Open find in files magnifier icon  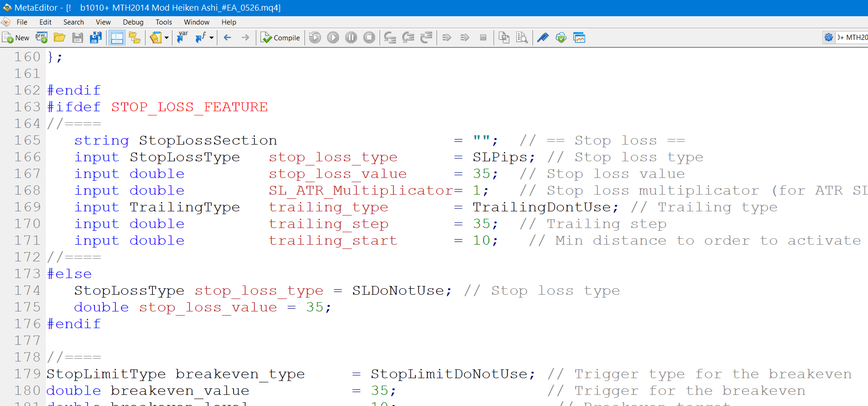522,38
